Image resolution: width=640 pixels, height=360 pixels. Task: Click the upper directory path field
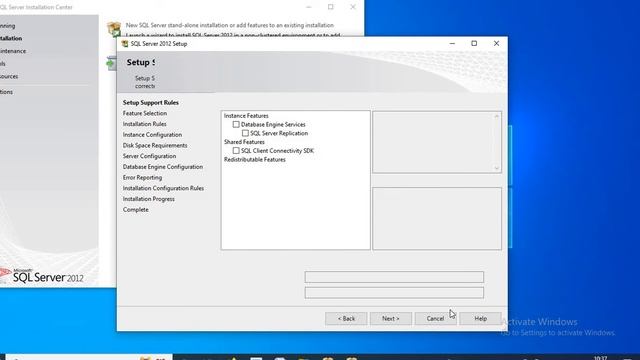pos(394,277)
